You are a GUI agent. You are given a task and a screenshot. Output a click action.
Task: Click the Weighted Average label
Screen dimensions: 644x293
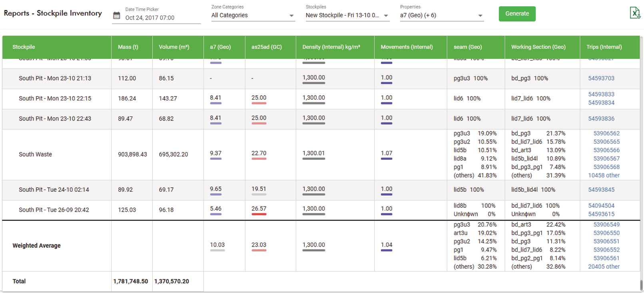click(x=36, y=246)
